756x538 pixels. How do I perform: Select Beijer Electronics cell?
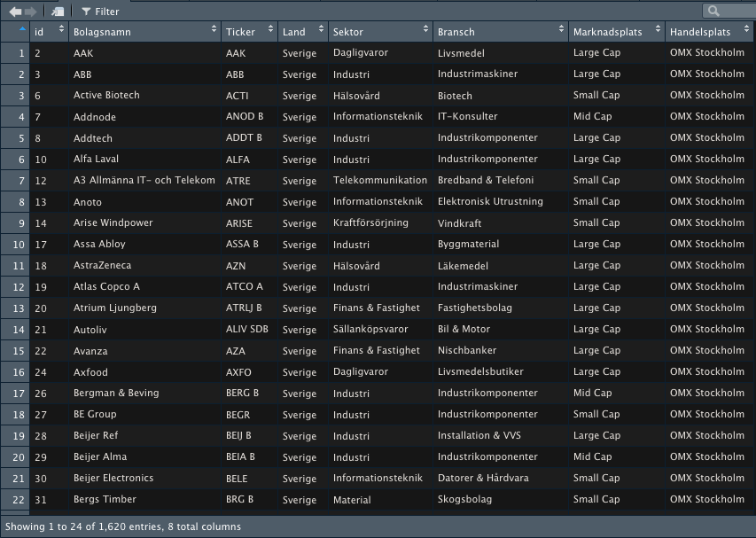coord(144,478)
